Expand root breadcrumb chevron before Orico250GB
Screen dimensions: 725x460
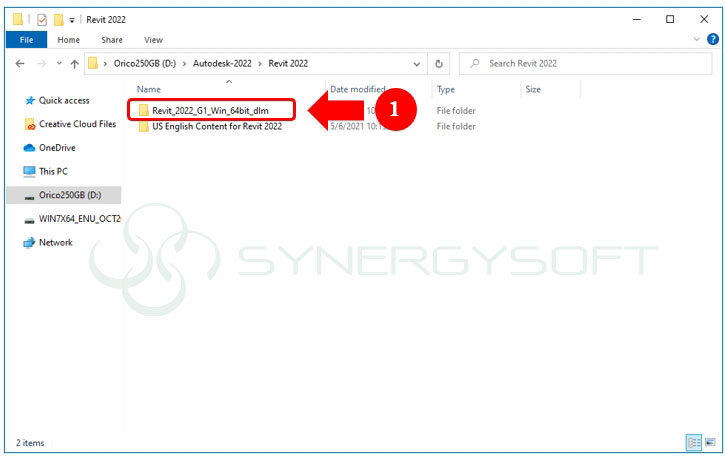click(x=105, y=64)
